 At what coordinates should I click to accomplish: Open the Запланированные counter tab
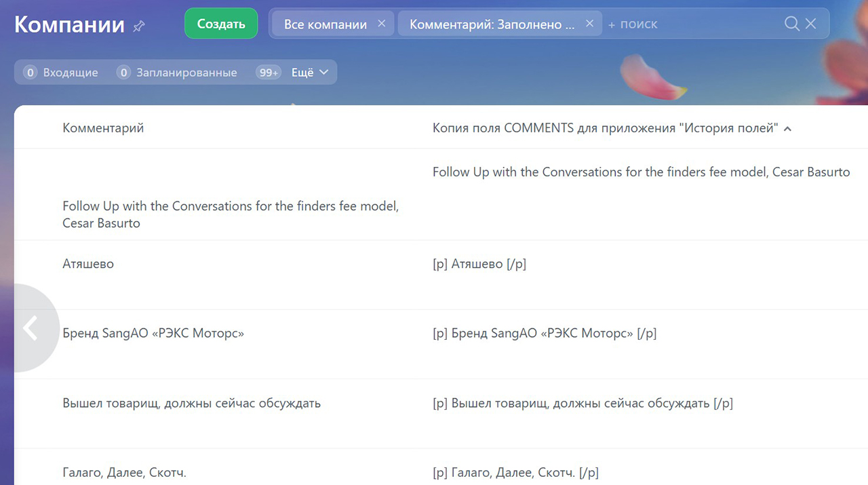point(177,73)
